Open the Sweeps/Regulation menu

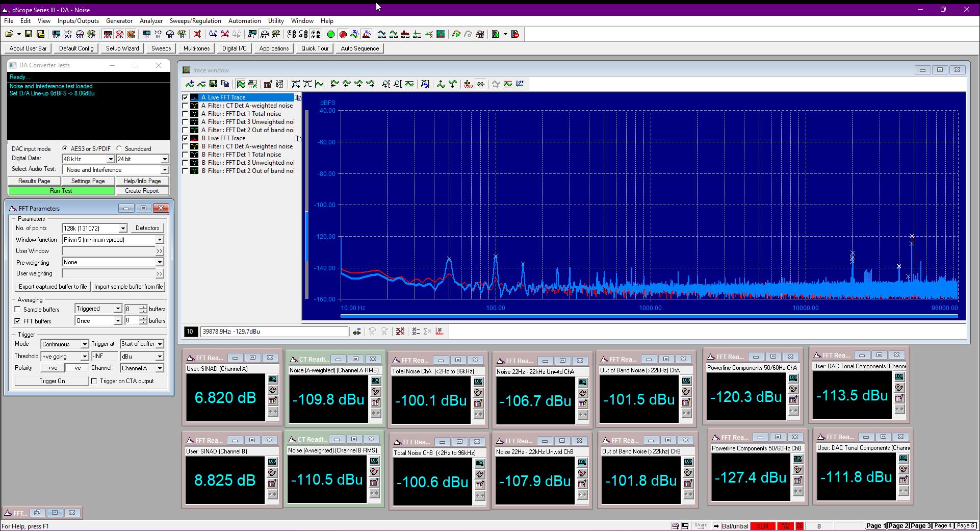coord(195,21)
